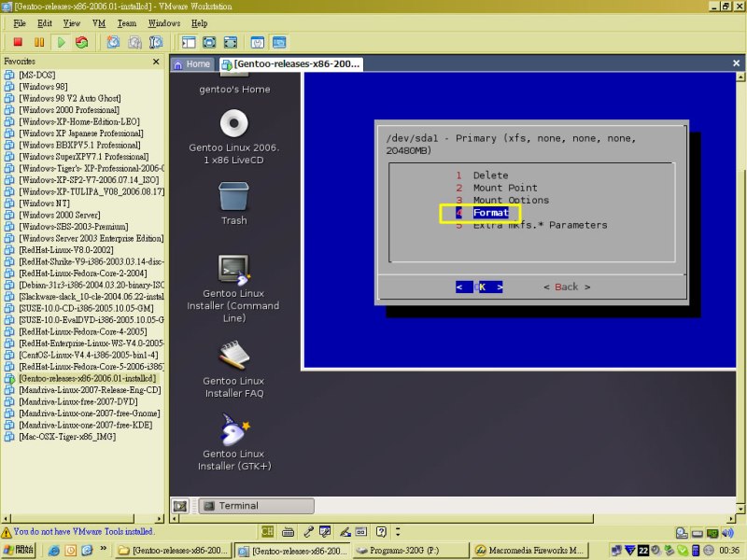Viewport: 747px width, 560px height.
Task: Click the Favorites horizontal scrollbar
Action: click(x=83, y=518)
